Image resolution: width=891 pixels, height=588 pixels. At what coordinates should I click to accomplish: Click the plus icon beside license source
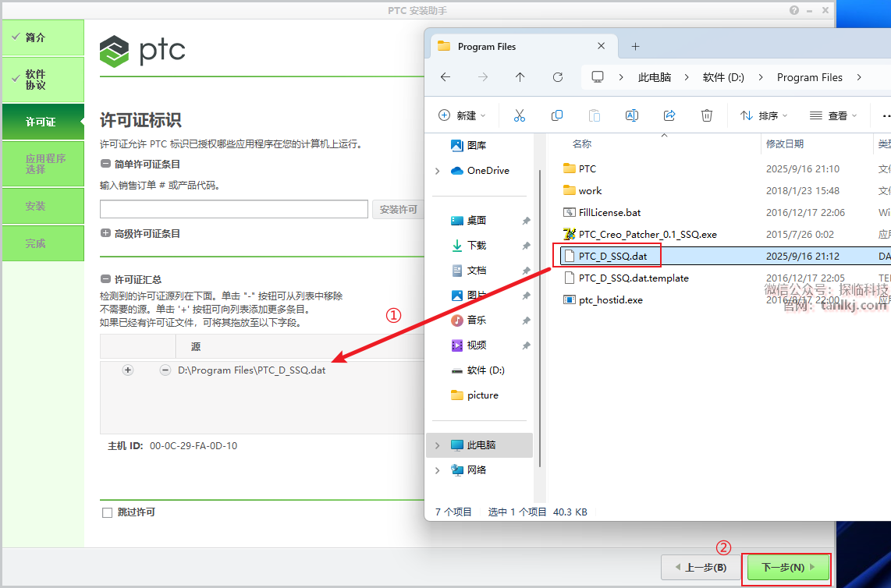click(x=128, y=370)
